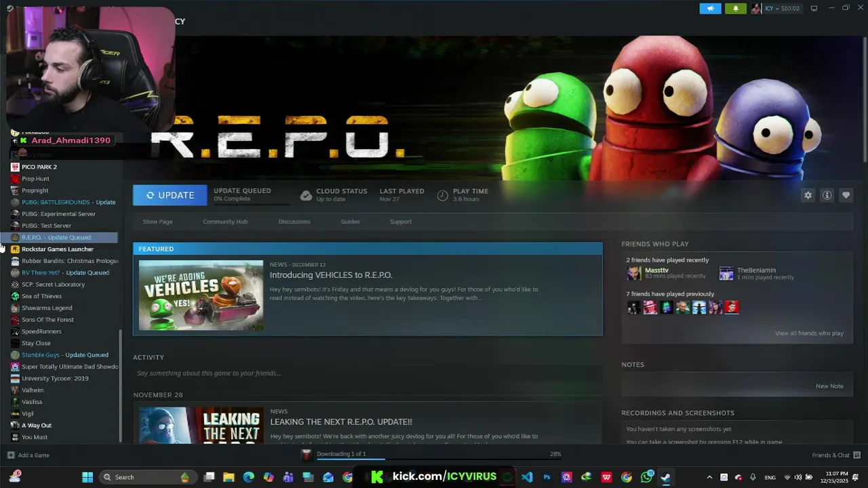The image size is (868, 488).
Task: View Massttv friend avatar
Action: click(x=634, y=273)
